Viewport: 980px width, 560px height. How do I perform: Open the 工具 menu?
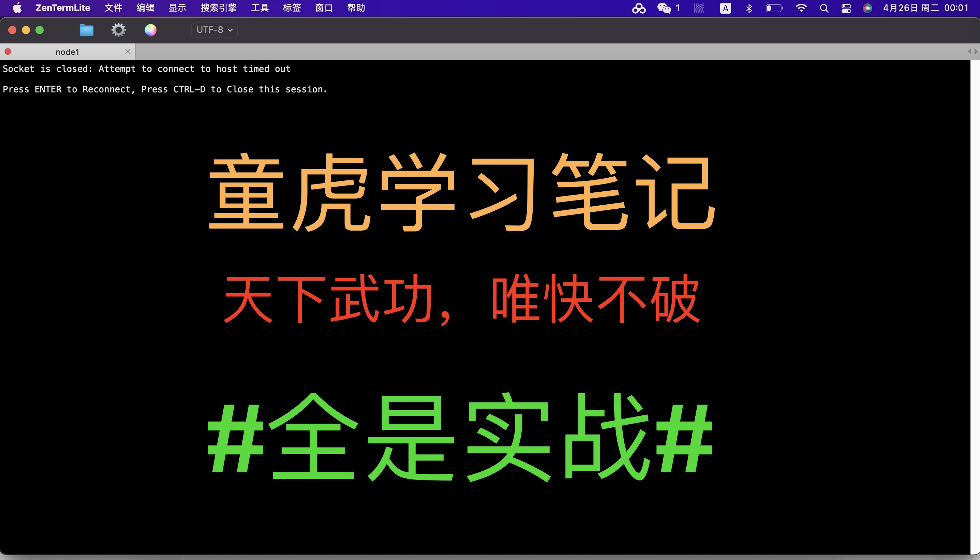[x=259, y=8]
